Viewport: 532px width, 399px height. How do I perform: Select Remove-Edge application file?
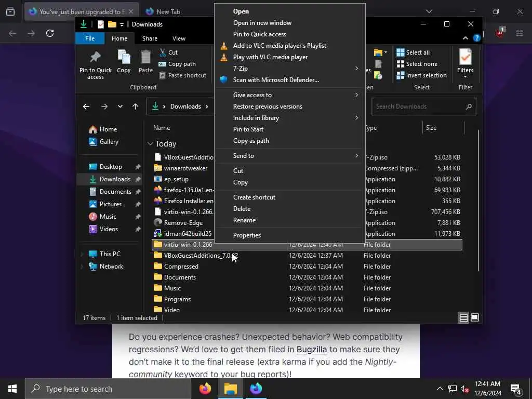(x=183, y=223)
